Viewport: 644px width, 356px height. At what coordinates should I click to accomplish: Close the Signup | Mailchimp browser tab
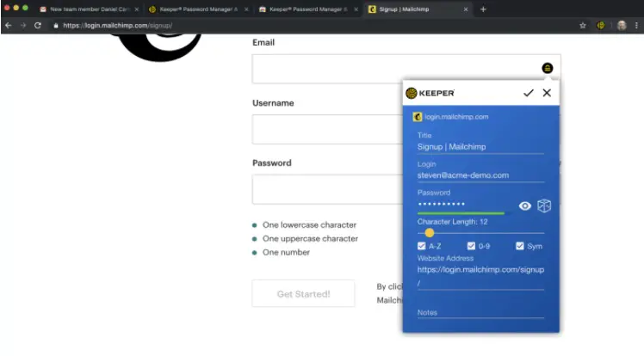(x=466, y=9)
